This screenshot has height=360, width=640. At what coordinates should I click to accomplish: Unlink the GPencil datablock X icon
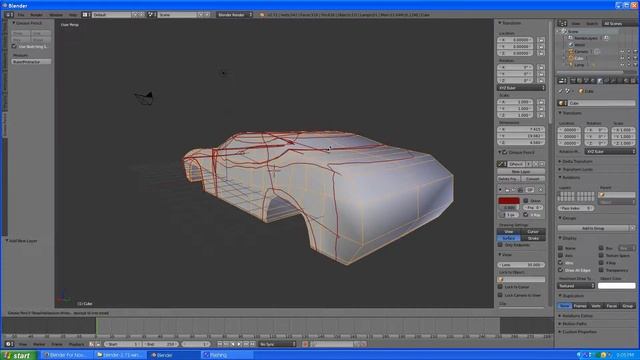(x=542, y=164)
